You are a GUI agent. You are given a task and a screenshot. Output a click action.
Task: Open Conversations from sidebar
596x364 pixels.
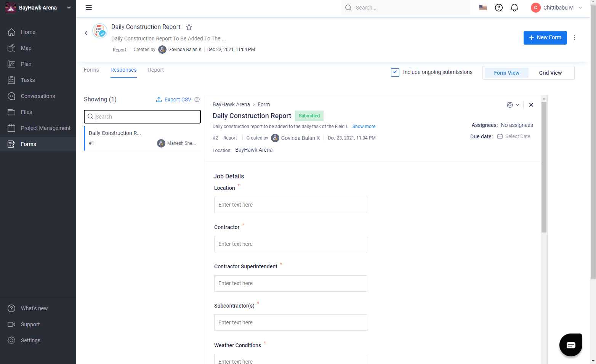(x=38, y=96)
